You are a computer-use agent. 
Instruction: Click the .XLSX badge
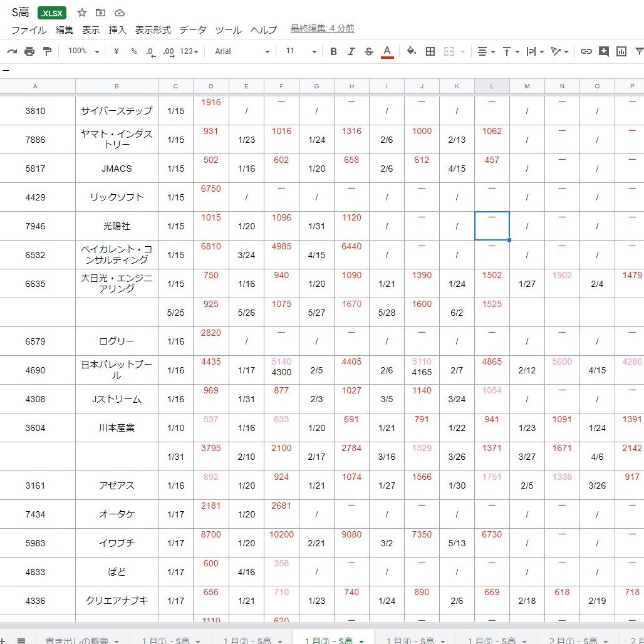[52, 13]
